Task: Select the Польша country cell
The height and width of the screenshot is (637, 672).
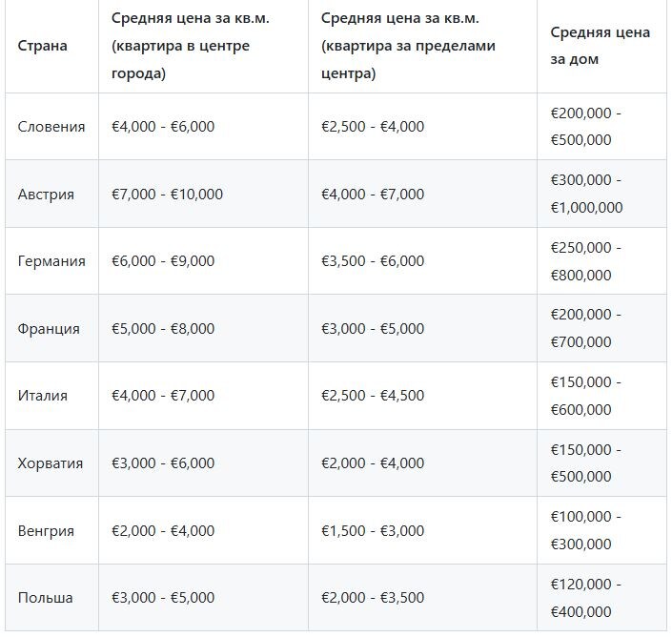Action: (x=45, y=599)
